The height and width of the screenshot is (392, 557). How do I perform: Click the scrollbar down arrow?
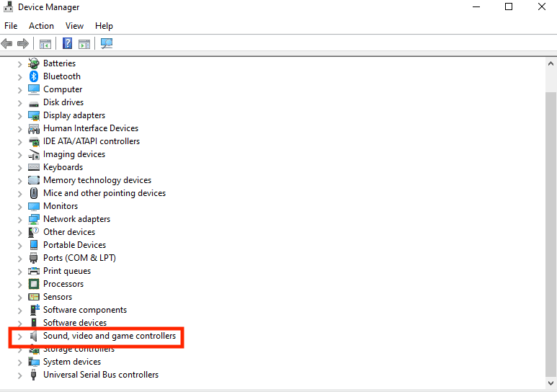pyautogui.click(x=551, y=383)
